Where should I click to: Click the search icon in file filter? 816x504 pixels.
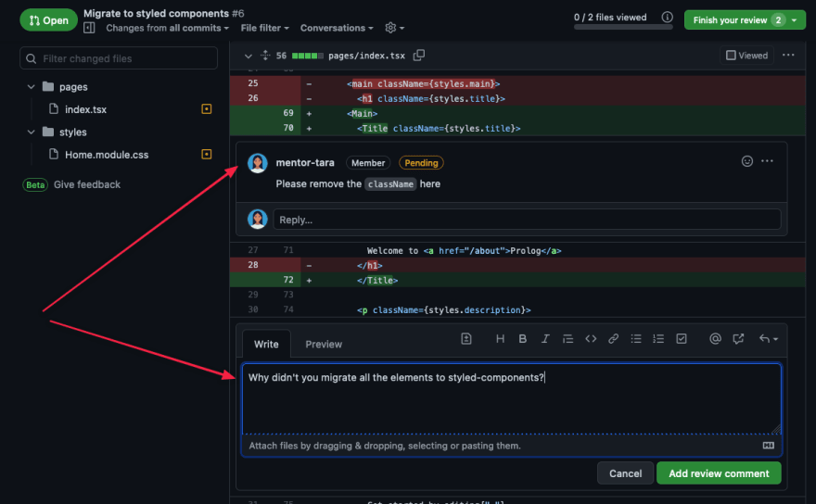(32, 58)
